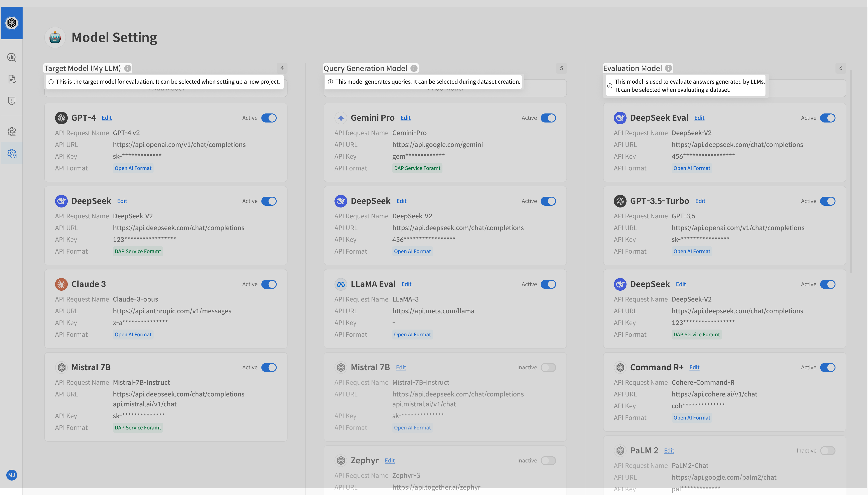Viewport: 868px width, 495px height.
Task: Click the robot icon beside Model Setting
Action: (x=55, y=37)
